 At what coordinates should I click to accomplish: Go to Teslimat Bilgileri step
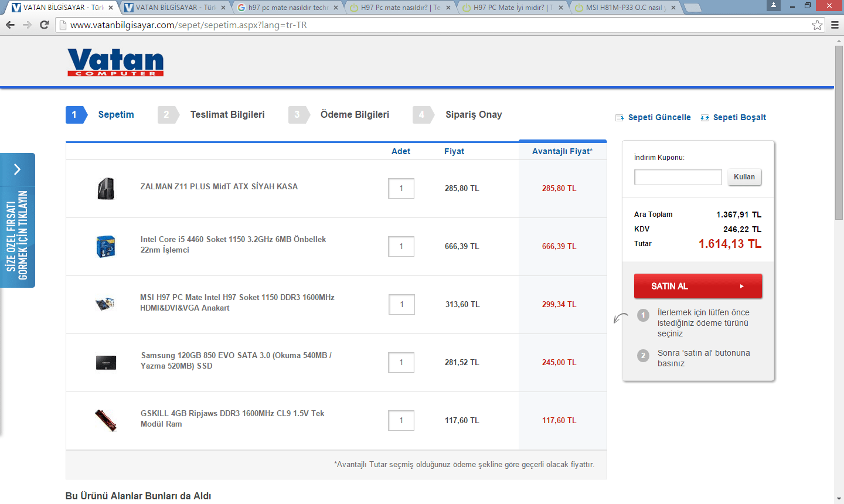pos(212,115)
